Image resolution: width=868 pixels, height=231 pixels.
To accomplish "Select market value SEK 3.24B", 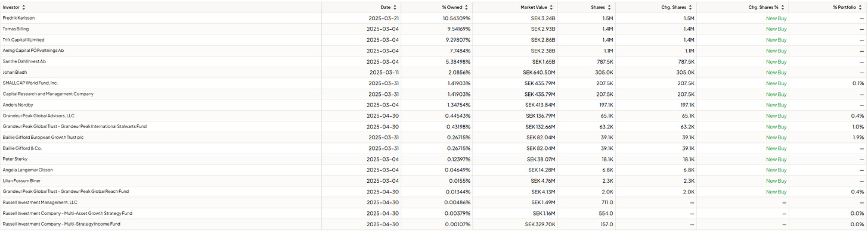I will pos(543,18).
